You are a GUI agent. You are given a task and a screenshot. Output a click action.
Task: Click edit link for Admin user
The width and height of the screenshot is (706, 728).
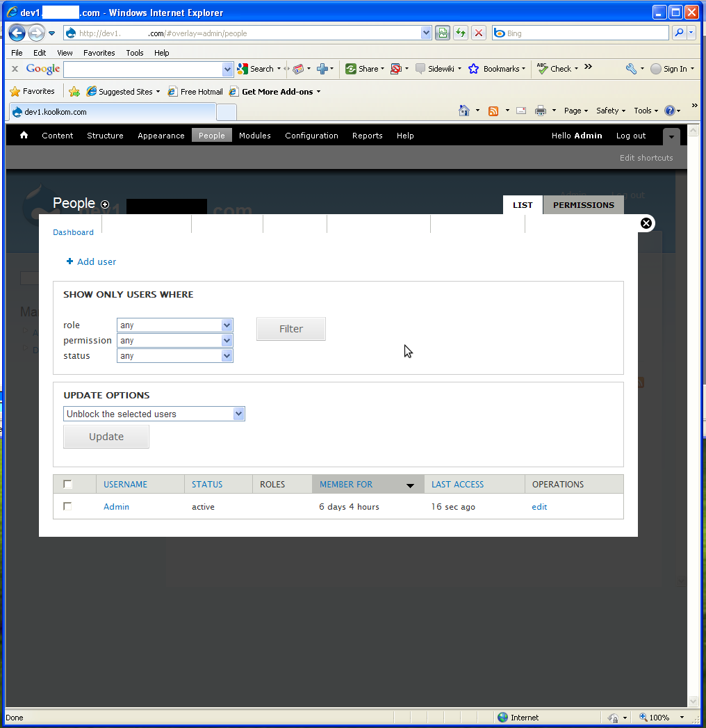539,506
